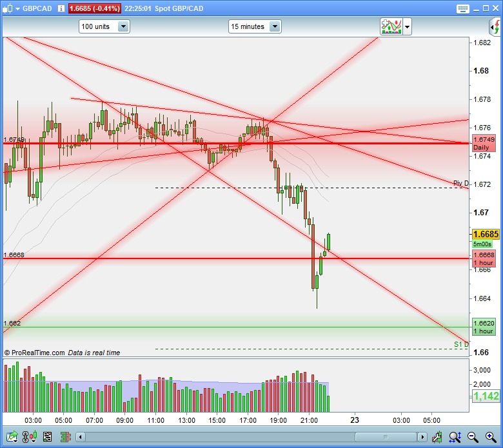This screenshot has height=448, width=503.
Task: Click the zoom out magnifier icon
Action: (x=473, y=437)
